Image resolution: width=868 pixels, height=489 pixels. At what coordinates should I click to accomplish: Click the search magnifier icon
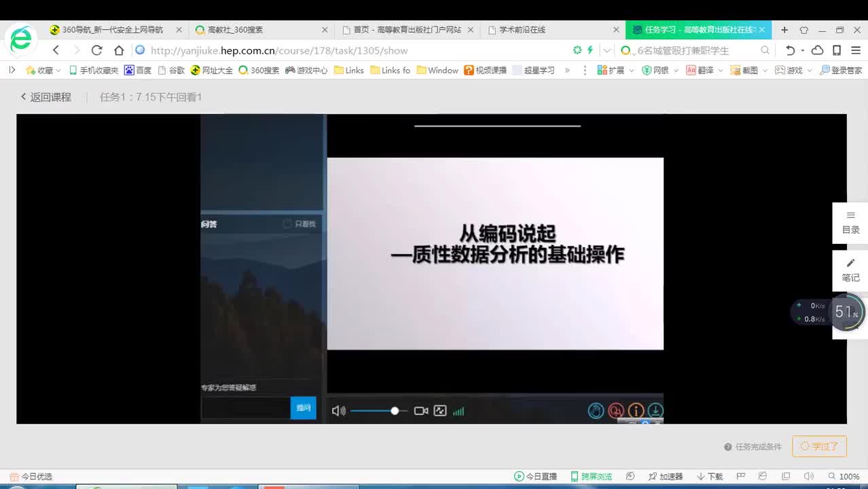click(765, 50)
